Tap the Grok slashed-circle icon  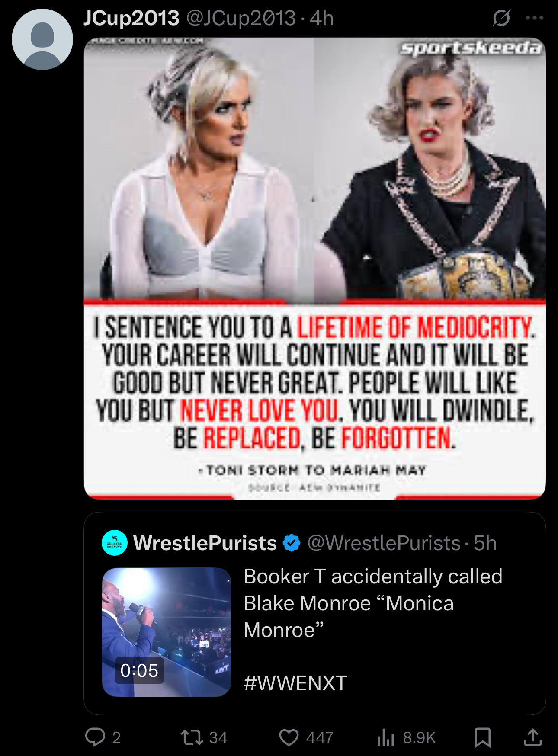coord(501,18)
